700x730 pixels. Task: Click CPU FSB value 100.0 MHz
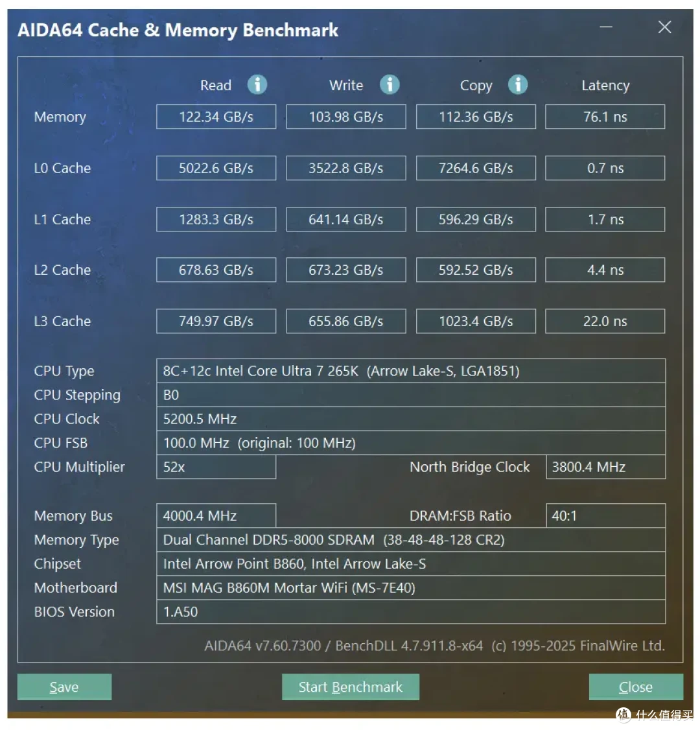tap(411, 443)
